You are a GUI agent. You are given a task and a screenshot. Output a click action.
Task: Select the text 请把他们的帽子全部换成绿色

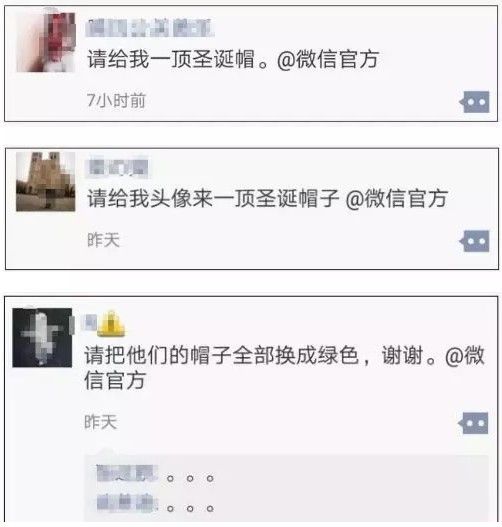222,355
